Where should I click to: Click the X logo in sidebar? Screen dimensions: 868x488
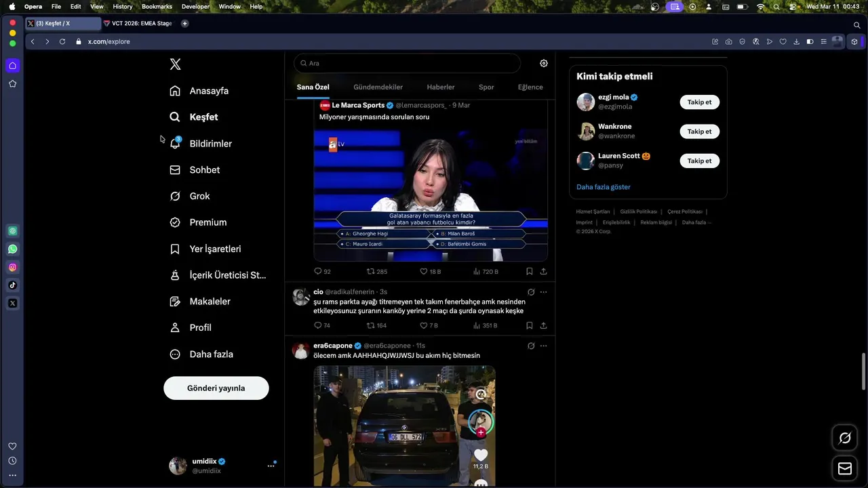pos(175,64)
